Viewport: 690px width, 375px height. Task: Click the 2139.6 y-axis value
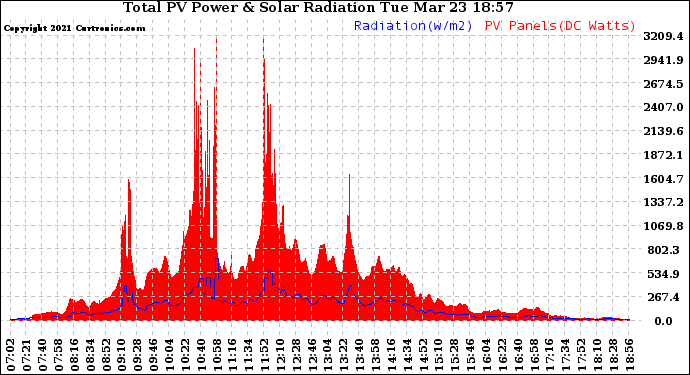pos(663,131)
